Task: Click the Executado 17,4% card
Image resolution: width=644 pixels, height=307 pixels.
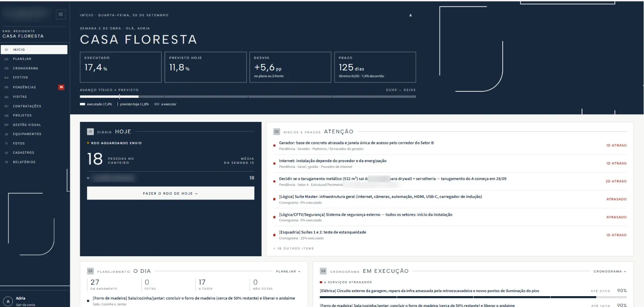Action: tap(121, 67)
